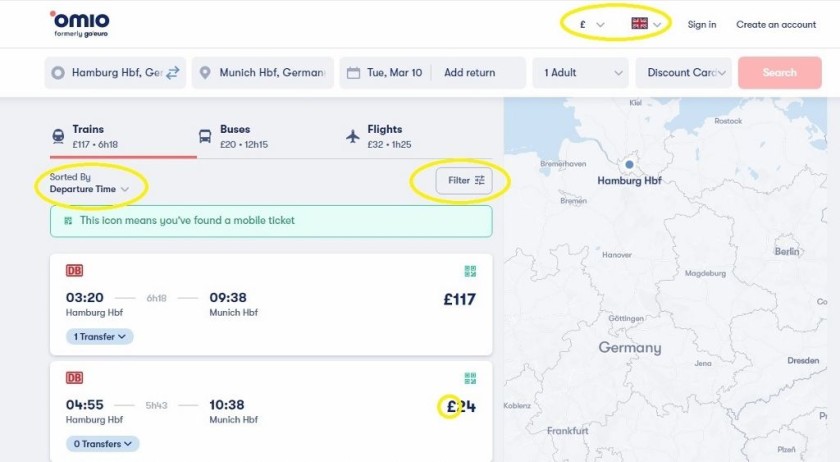Click the mobile ticket icon on the 04:55 result
The image size is (840, 462).
[x=470, y=378]
